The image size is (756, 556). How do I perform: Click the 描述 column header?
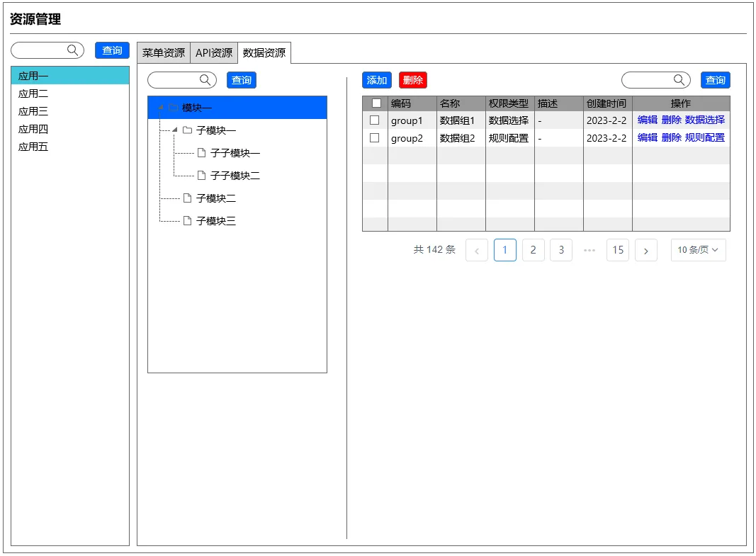tap(559, 103)
